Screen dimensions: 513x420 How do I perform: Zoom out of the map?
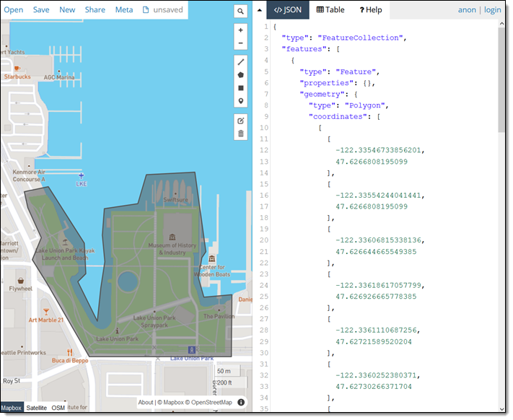coord(241,43)
